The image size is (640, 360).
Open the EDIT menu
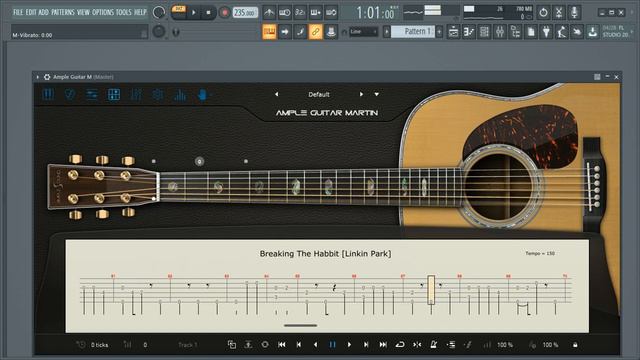tap(31, 12)
